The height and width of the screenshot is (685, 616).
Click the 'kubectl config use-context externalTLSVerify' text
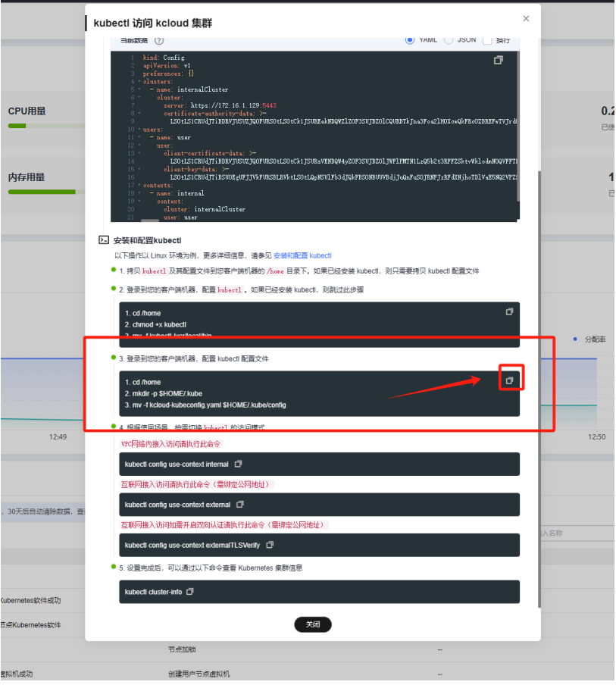point(192,546)
